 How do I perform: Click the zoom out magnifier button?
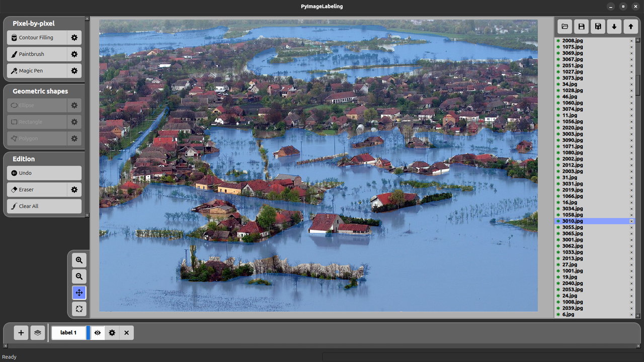pos(79,277)
